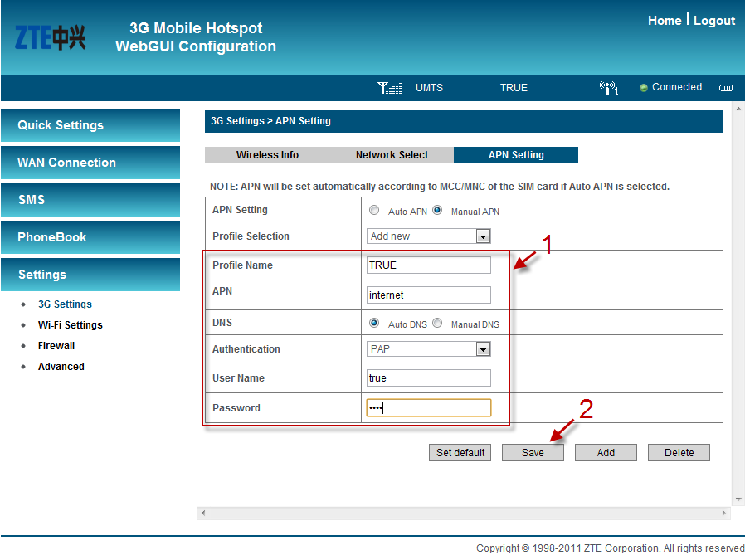Click the horizontal scrollbar track
The width and height of the screenshot is (745, 560).
coord(463,514)
